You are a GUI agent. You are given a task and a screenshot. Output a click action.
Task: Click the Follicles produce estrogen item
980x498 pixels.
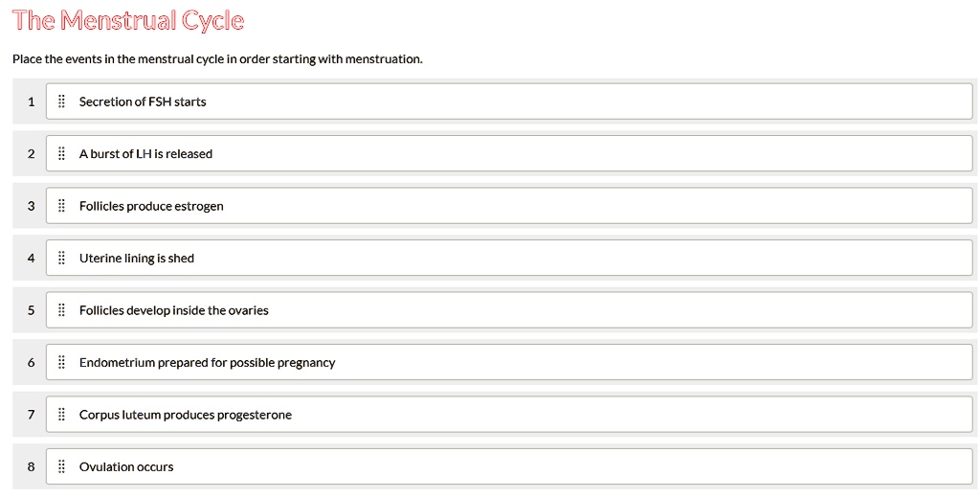(x=509, y=206)
